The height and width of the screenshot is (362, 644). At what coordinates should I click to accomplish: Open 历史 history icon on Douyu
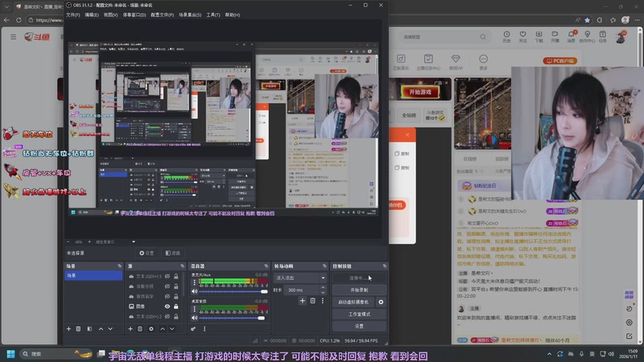(x=506, y=36)
